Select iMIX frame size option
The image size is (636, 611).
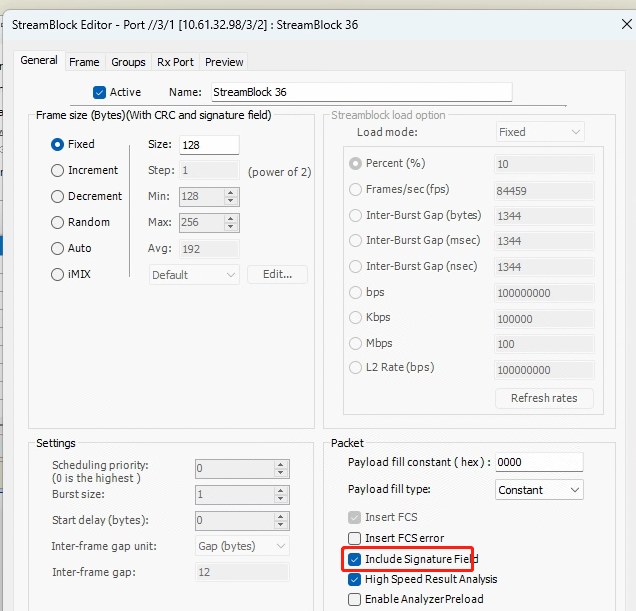point(58,274)
